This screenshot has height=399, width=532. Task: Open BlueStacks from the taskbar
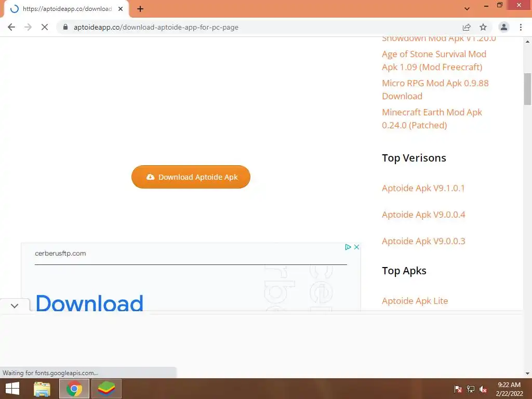pyautogui.click(x=107, y=389)
